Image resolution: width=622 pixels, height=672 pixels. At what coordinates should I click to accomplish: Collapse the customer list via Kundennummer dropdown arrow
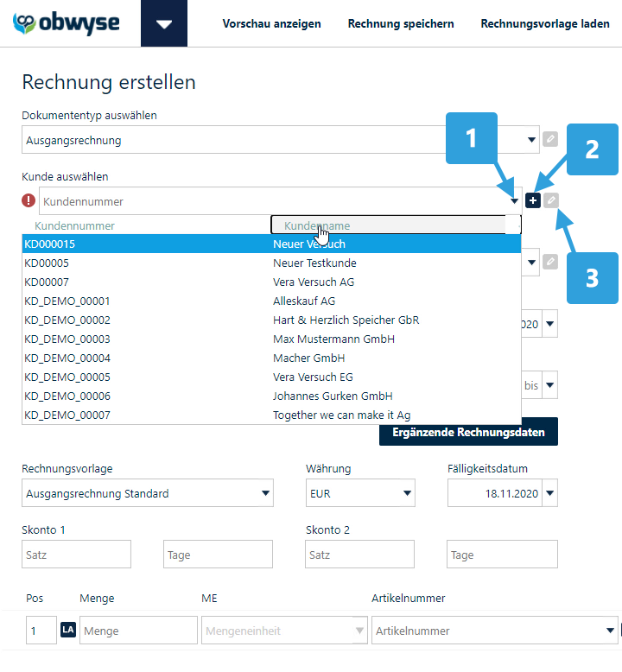[514, 201]
